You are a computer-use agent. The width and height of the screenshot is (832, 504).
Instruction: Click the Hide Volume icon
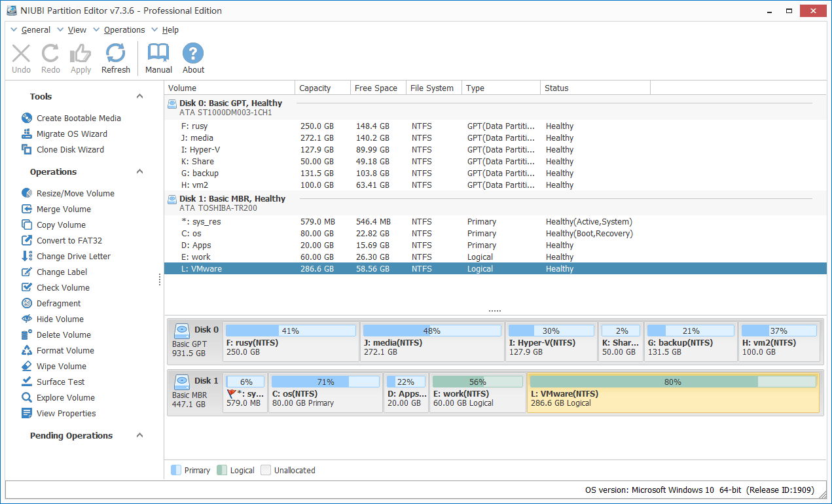click(27, 319)
